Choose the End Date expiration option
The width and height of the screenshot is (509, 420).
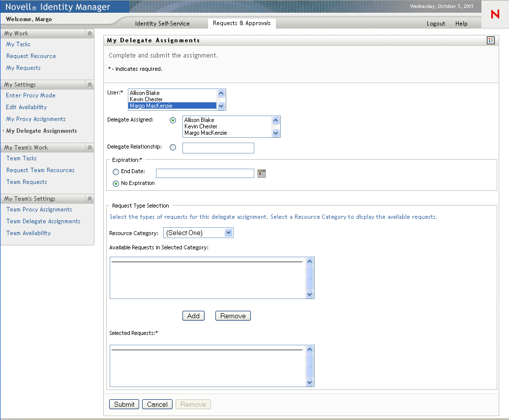pyautogui.click(x=116, y=172)
